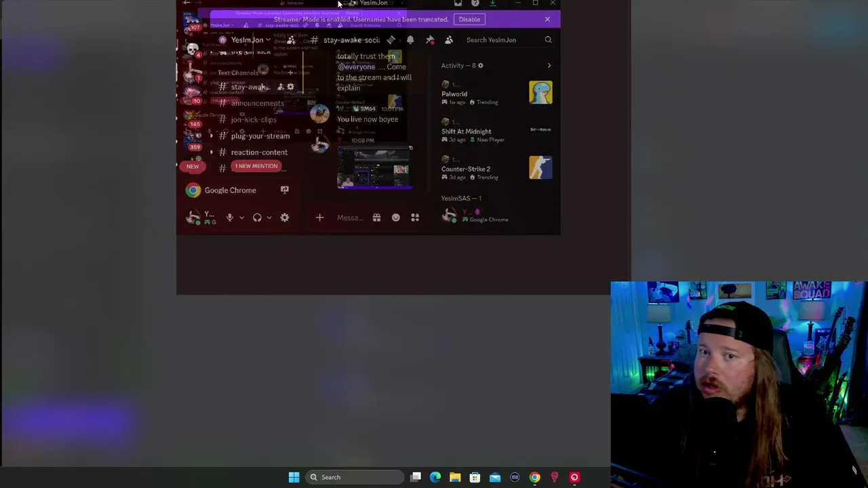Click the search magnifier icon in Discord
Screen dimensions: 868x488
[x=548, y=40]
